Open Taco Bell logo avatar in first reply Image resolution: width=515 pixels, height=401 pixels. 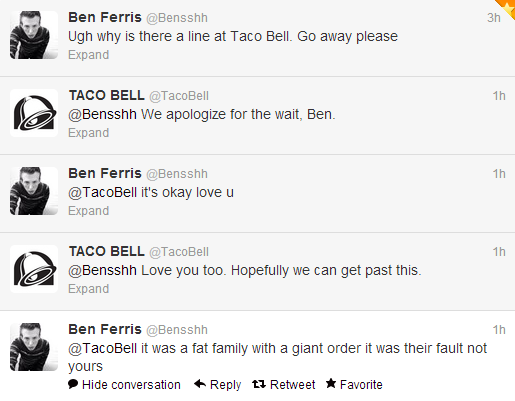pyautogui.click(x=34, y=113)
